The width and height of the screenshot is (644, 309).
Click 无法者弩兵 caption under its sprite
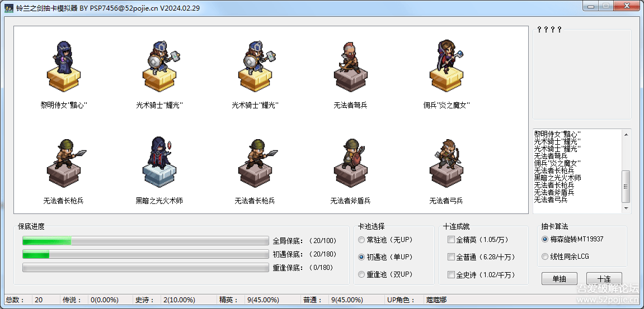click(x=350, y=105)
